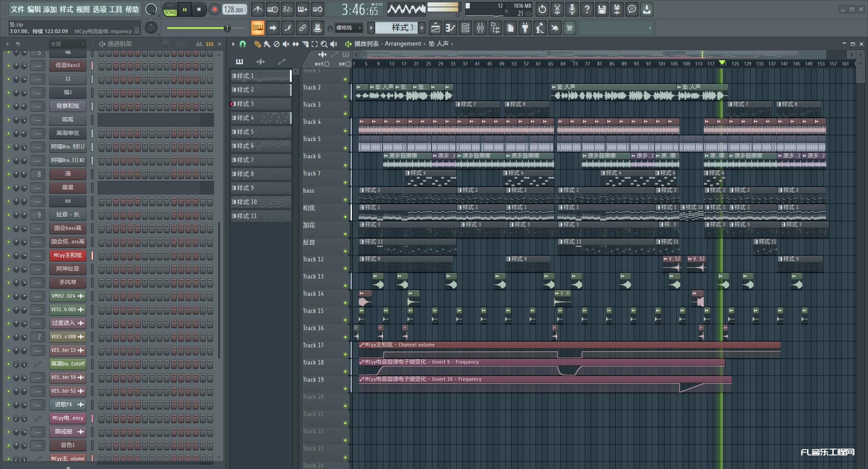Screen dimensions: 868x469
Task: Open the playlist options arrow menu
Action: [x=233, y=44]
